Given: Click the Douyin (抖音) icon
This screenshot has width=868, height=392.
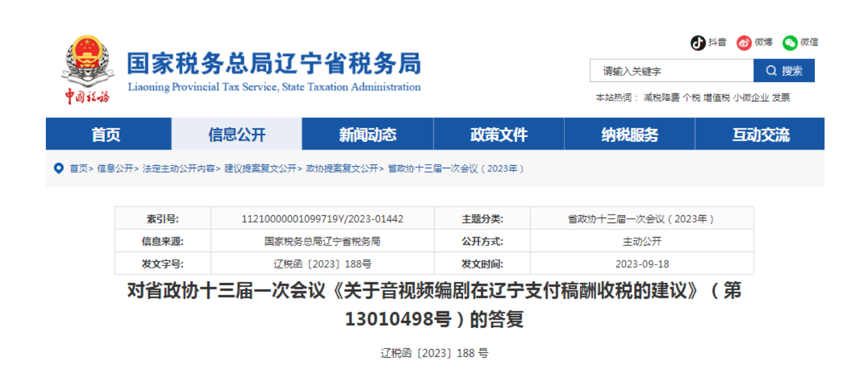Looking at the screenshot, I should 698,43.
